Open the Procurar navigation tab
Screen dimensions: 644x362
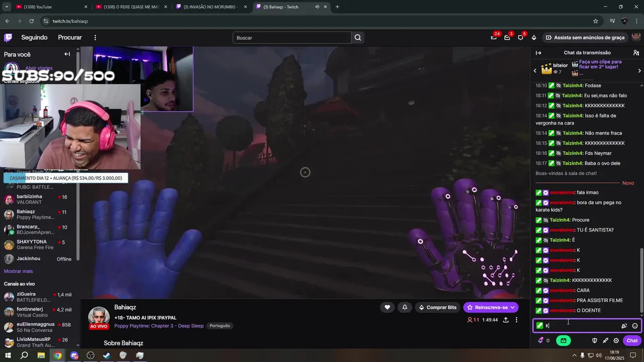pos(70,38)
